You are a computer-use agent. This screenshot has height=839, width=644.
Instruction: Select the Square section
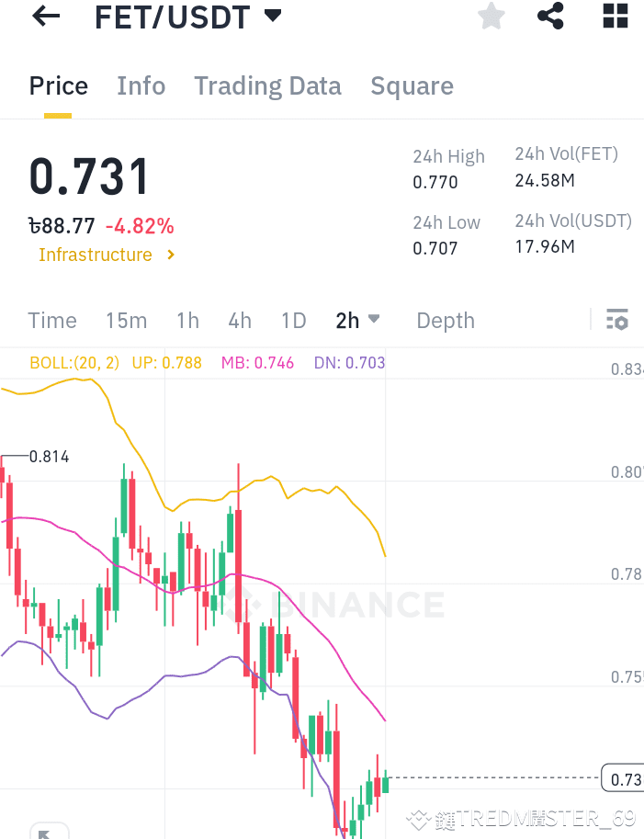pyautogui.click(x=412, y=85)
